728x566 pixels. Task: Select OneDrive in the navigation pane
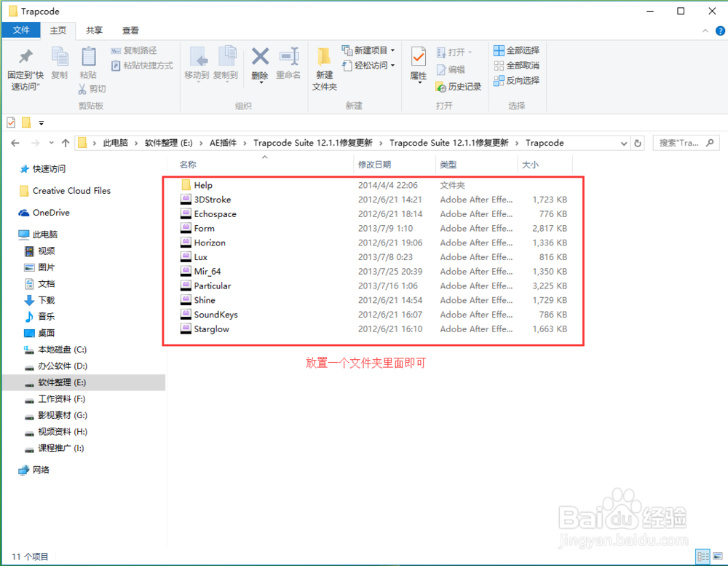point(44,213)
